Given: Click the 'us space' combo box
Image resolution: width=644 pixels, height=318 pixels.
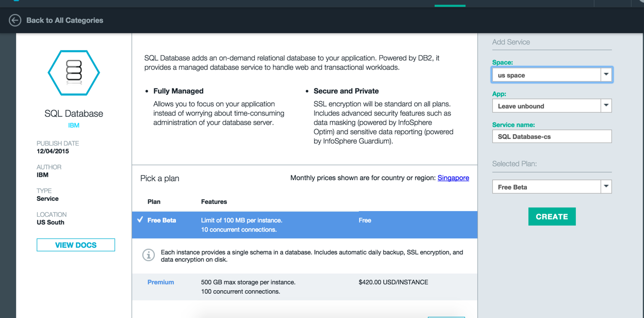Looking at the screenshot, I should (552, 75).
